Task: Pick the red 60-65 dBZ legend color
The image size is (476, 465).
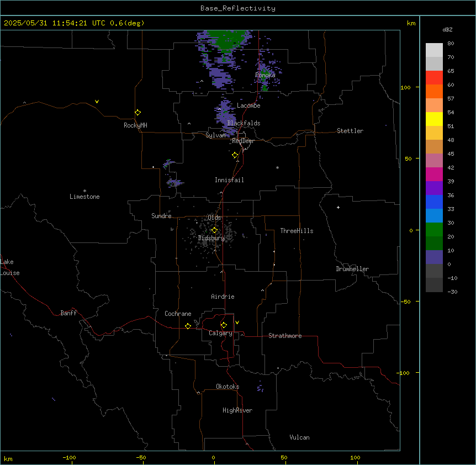Action: click(x=434, y=77)
